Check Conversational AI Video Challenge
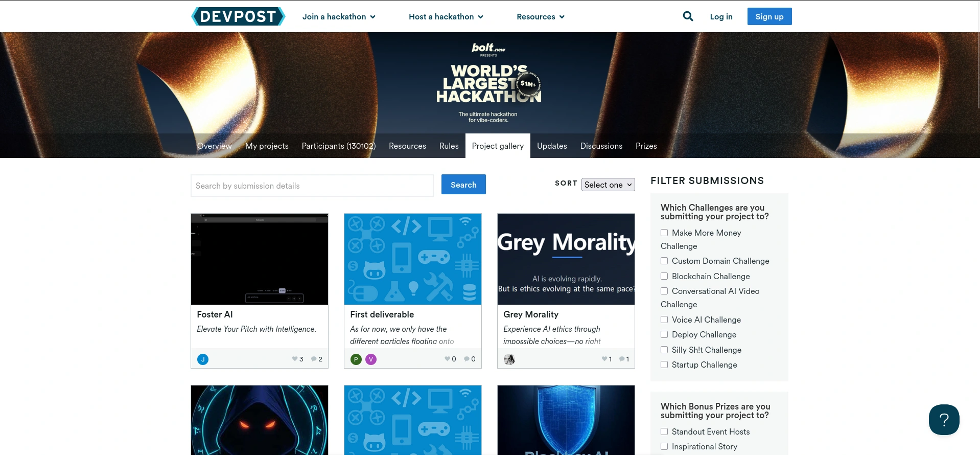980x455 pixels. pyautogui.click(x=664, y=291)
